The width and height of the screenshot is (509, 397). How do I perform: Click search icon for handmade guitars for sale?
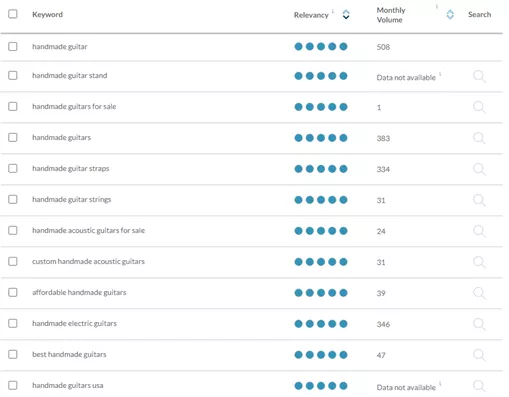[x=479, y=107]
